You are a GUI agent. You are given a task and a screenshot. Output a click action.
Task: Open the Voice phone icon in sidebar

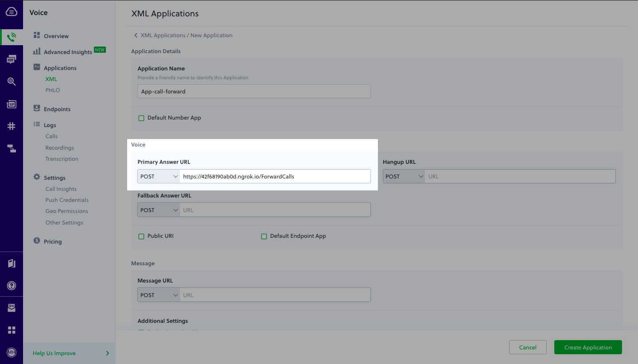(12, 37)
